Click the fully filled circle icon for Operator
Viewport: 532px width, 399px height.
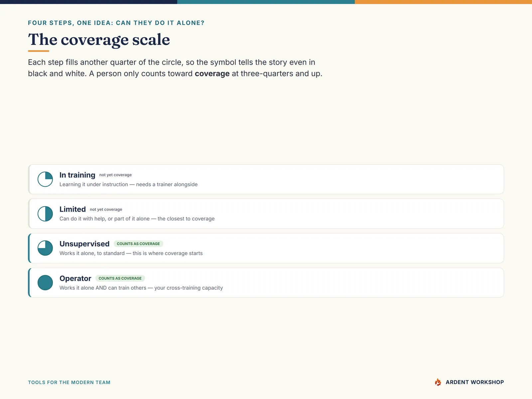coord(45,283)
